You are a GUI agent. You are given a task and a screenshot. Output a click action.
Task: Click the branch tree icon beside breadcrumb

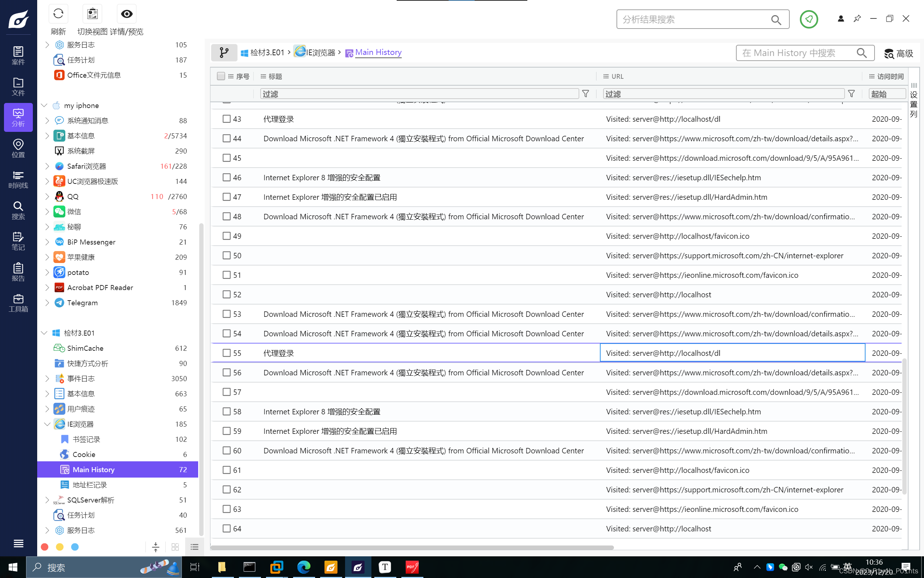click(224, 52)
